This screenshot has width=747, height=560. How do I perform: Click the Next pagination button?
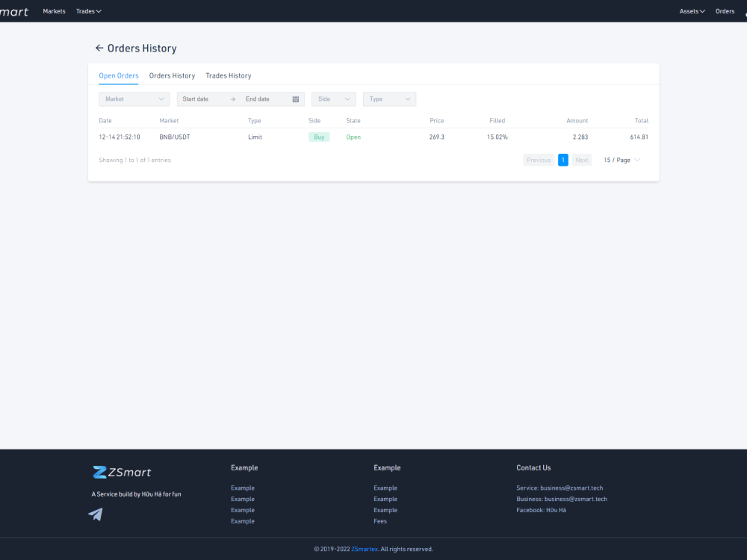pos(582,160)
